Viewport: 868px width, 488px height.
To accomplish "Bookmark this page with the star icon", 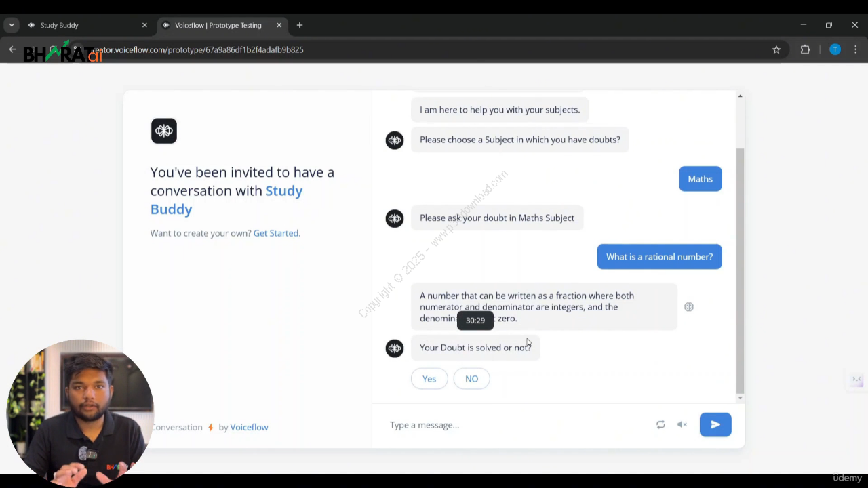I will [x=776, y=49].
